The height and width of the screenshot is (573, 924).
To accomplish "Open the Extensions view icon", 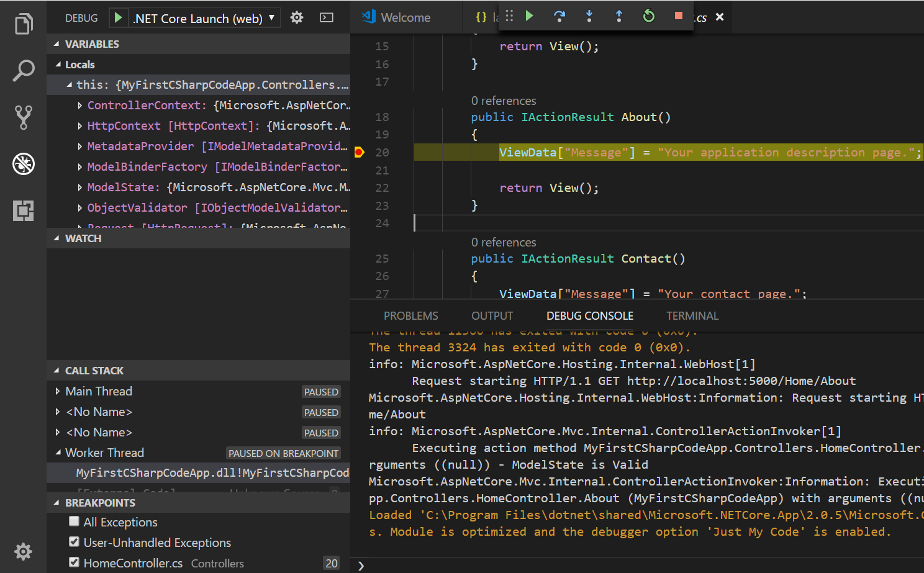I will 24,210.
